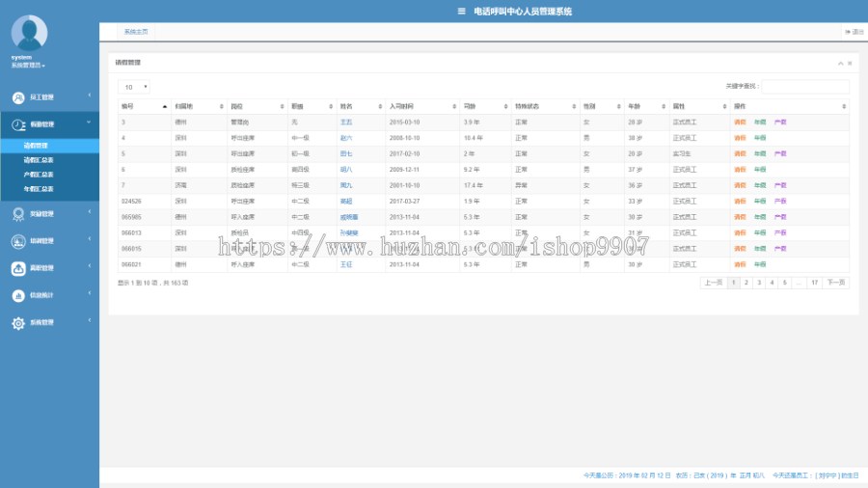The width and height of the screenshot is (868, 488).
Task: Sort the table by the 属性 column
Action: (700, 106)
